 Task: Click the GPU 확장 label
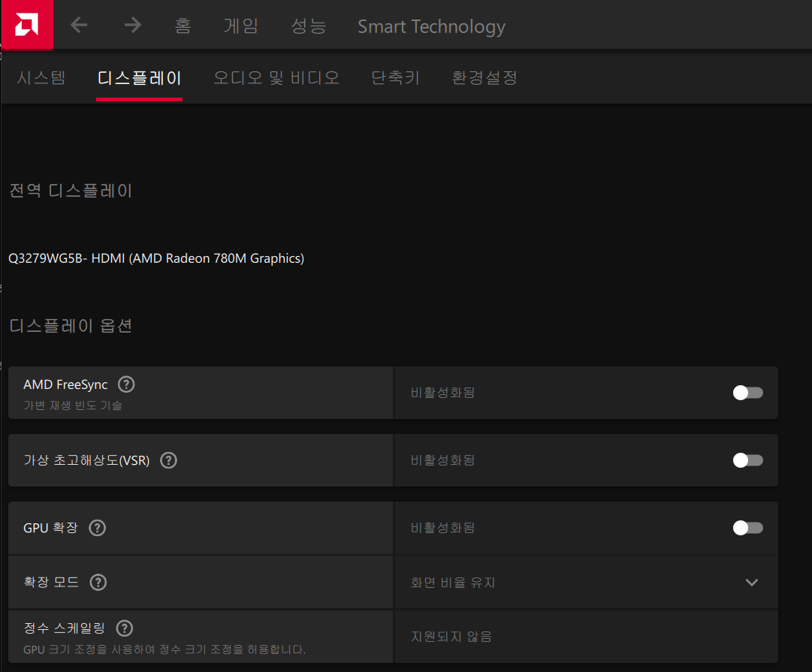coord(51,528)
